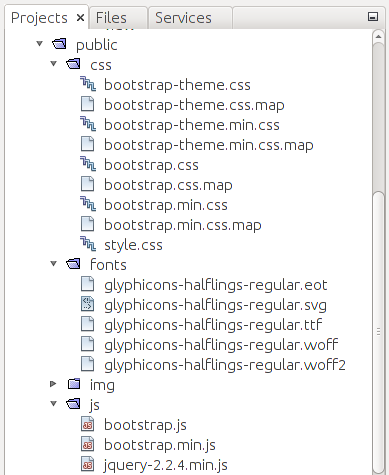Click the css folder icon

coord(73,64)
